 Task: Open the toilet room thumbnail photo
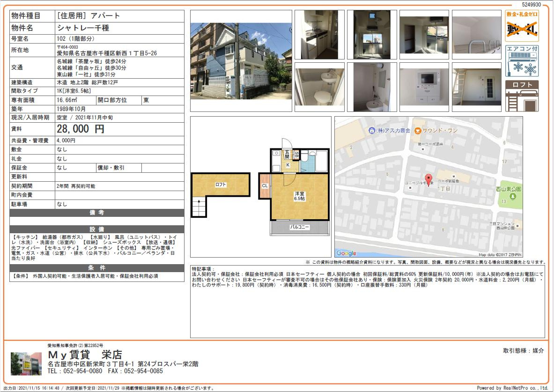tap(319, 87)
